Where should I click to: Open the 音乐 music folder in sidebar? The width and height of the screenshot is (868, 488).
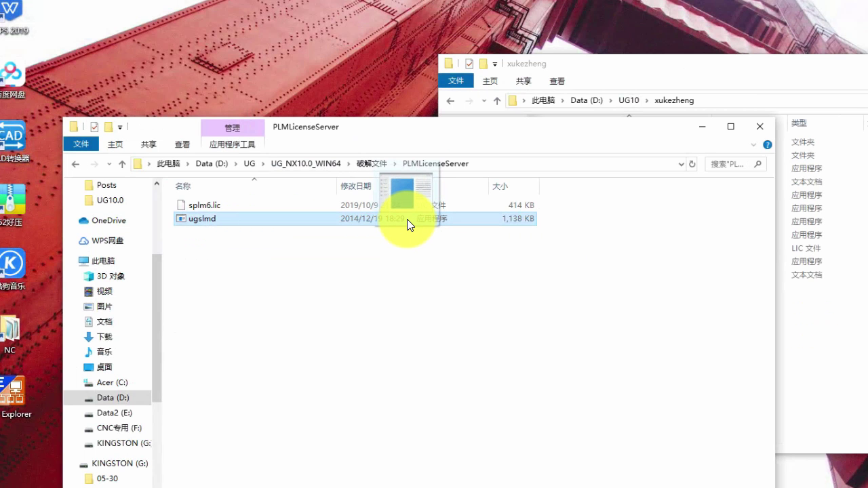pos(104,352)
